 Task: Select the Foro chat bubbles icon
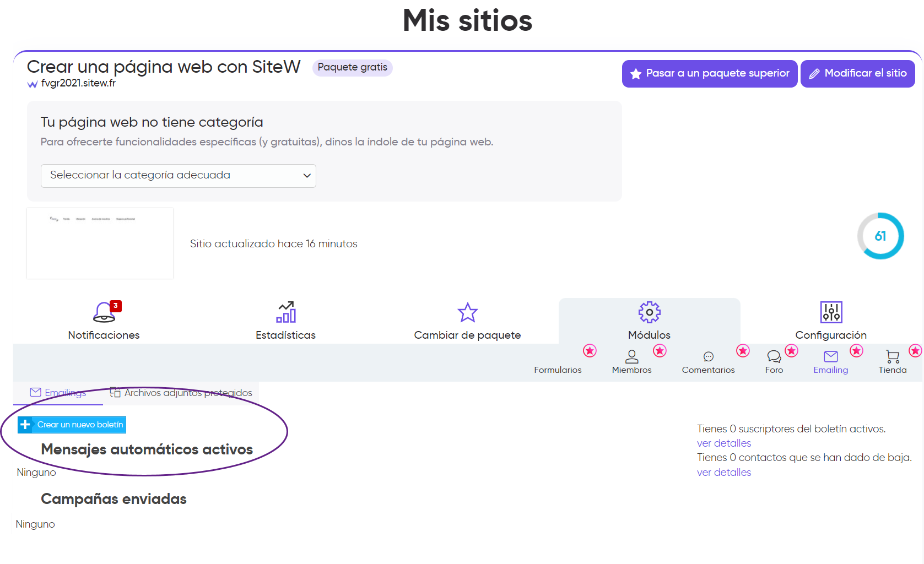(x=774, y=357)
